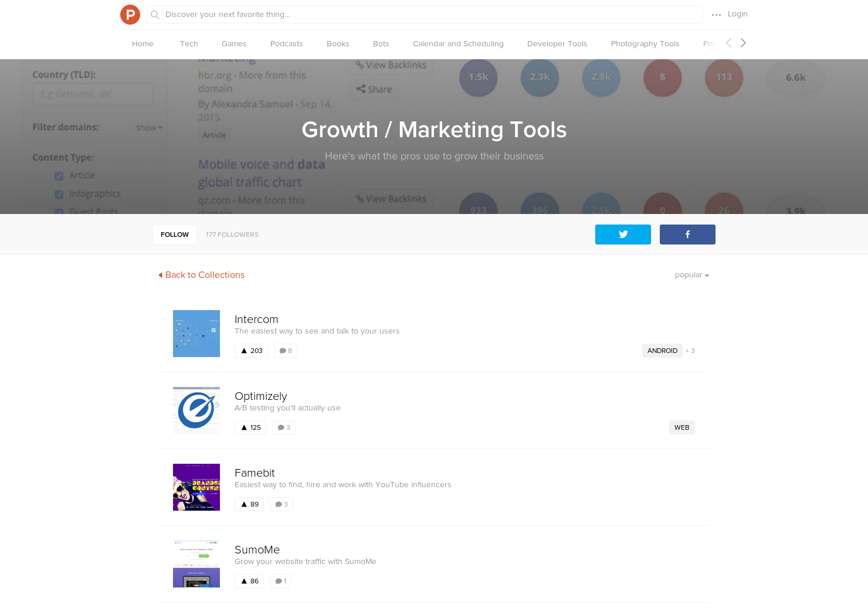This screenshot has width=868, height=608.
Task: Navigate Back to Collections
Action: (x=201, y=274)
